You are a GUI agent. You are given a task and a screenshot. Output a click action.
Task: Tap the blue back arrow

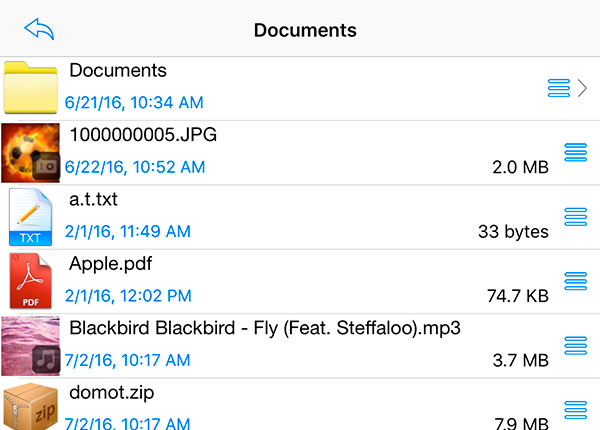tap(38, 29)
